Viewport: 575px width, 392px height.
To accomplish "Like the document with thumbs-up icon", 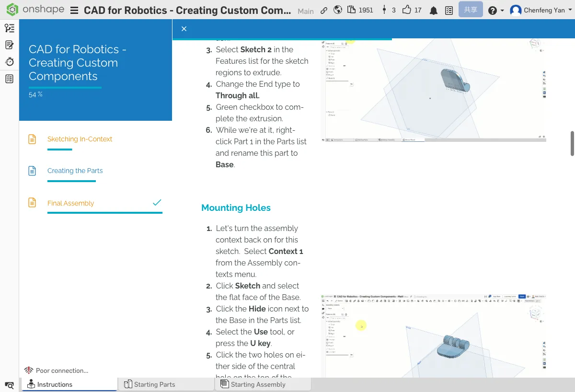I will (407, 10).
